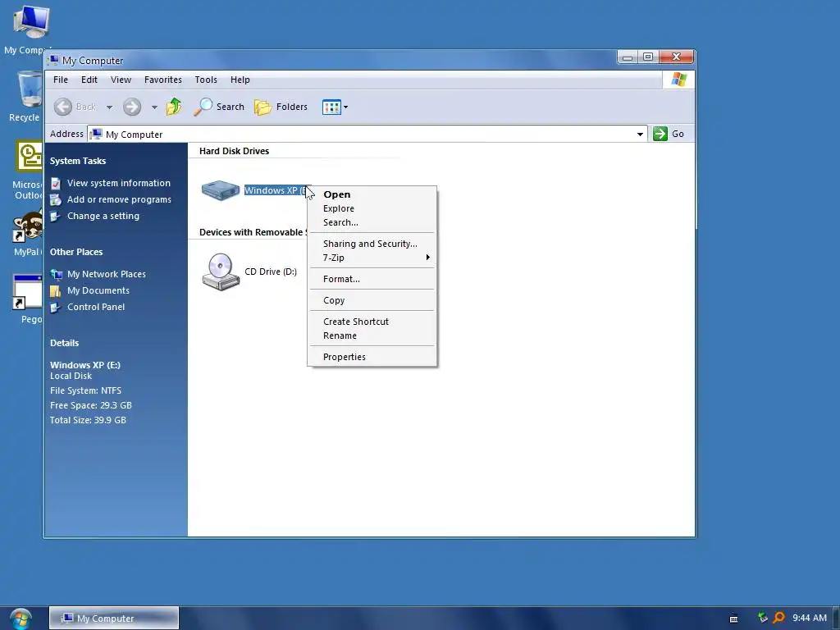Expand the Address bar dropdown
840x630 pixels.
640,134
